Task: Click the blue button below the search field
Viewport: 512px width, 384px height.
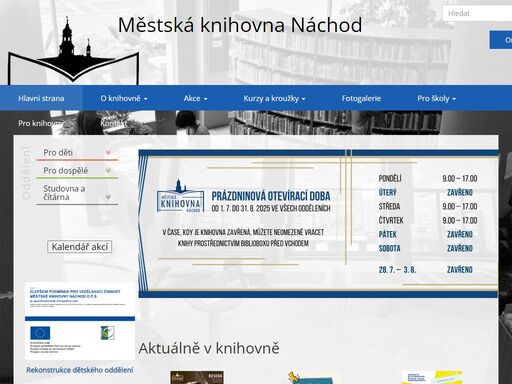Action: (501, 40)
